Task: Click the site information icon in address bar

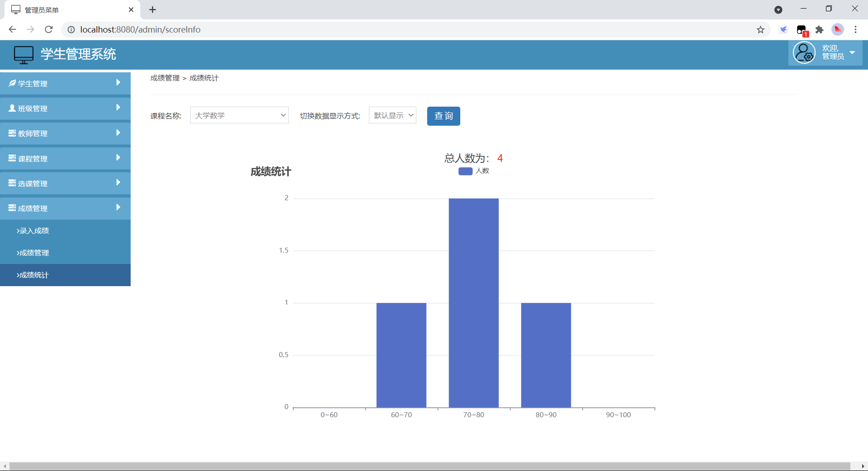Action: point(71,29)
